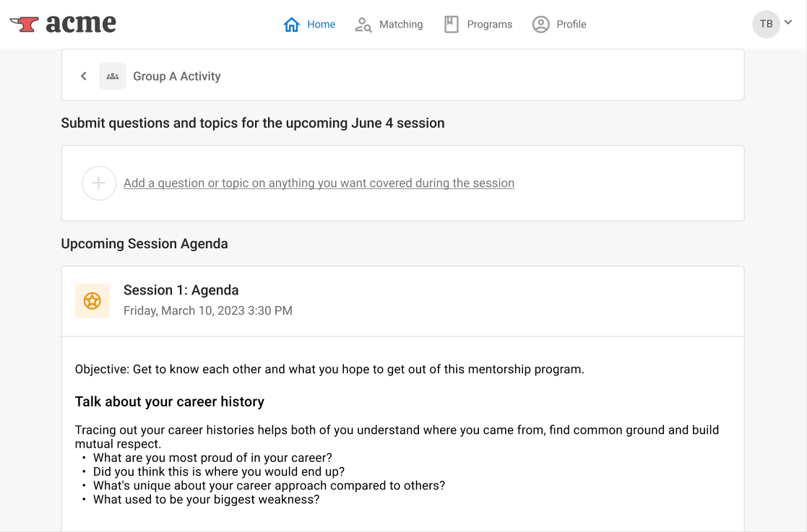Click the Home house icon
This screenshot has width=807, height=532.
(291, 24)
